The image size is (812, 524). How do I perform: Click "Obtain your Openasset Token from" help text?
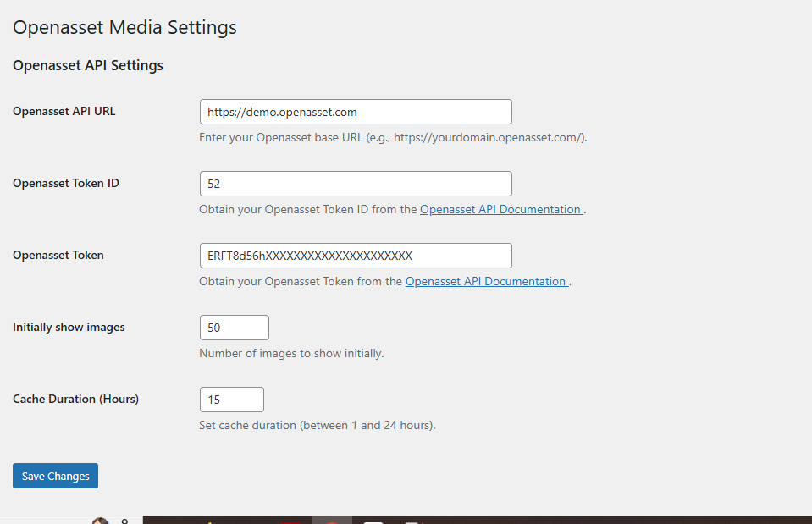click(301, 281)
